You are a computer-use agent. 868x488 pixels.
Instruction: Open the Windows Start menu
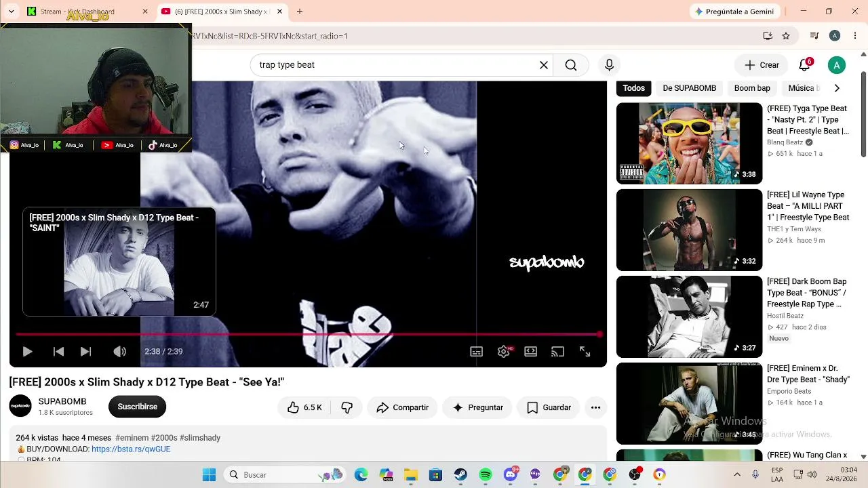pyautogui.click(x=209, y=474)
